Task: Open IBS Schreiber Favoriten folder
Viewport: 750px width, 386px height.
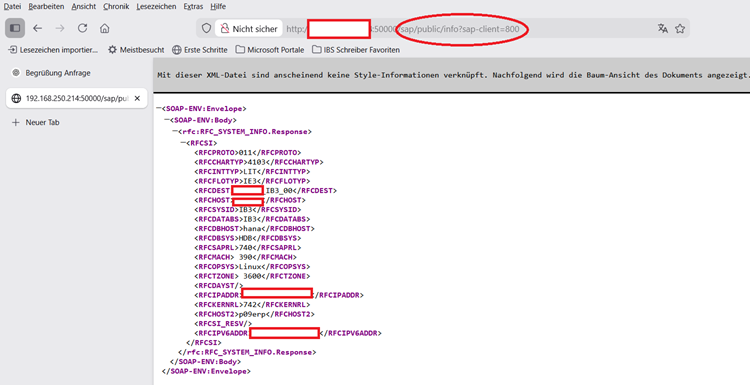Action: pyautogui.click(x=356, y=50)
